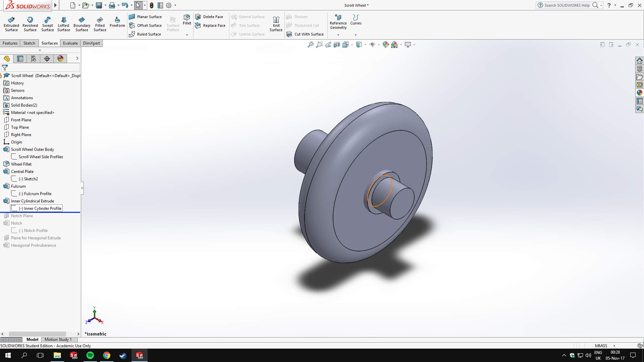The image size is (644, 362).
Task: Click the Planar Surface tool
Action: (x=145, y=17)
